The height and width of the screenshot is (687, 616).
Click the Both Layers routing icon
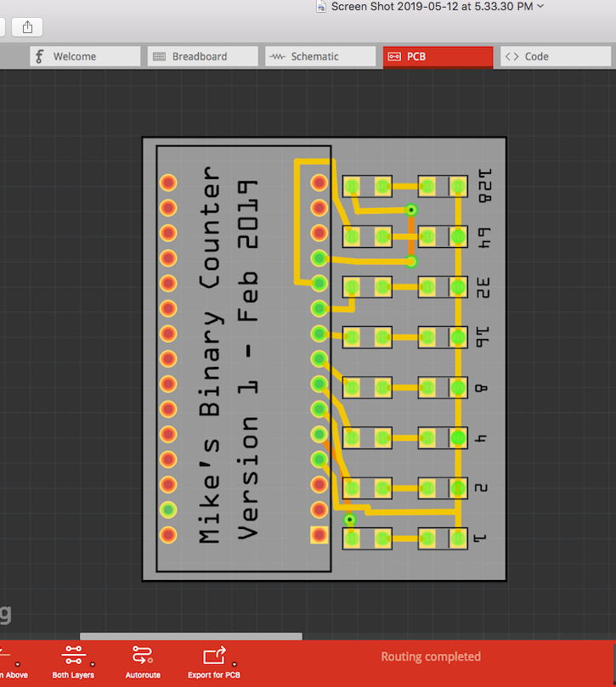click(73, 656)
